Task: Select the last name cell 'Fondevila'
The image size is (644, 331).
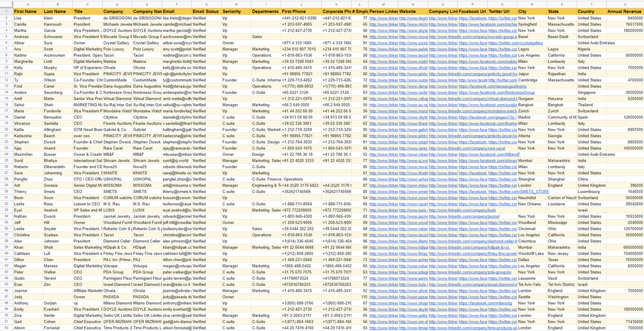Action: coord(57,111)
